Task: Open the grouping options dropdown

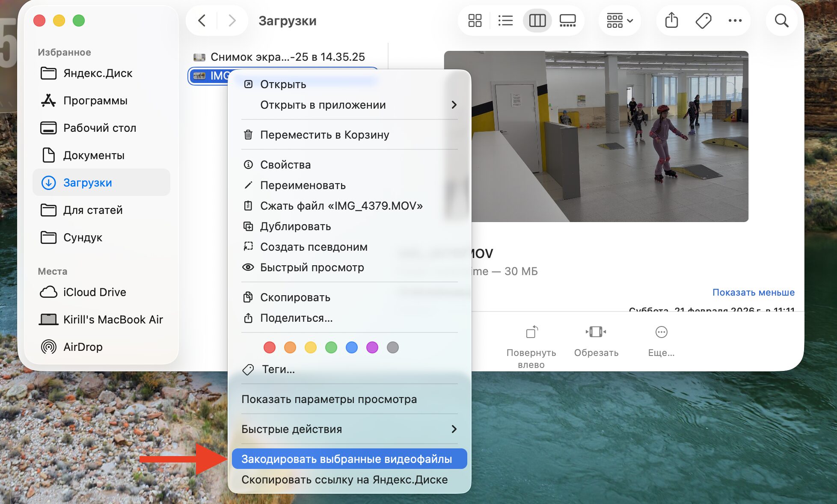Action: 619,20
